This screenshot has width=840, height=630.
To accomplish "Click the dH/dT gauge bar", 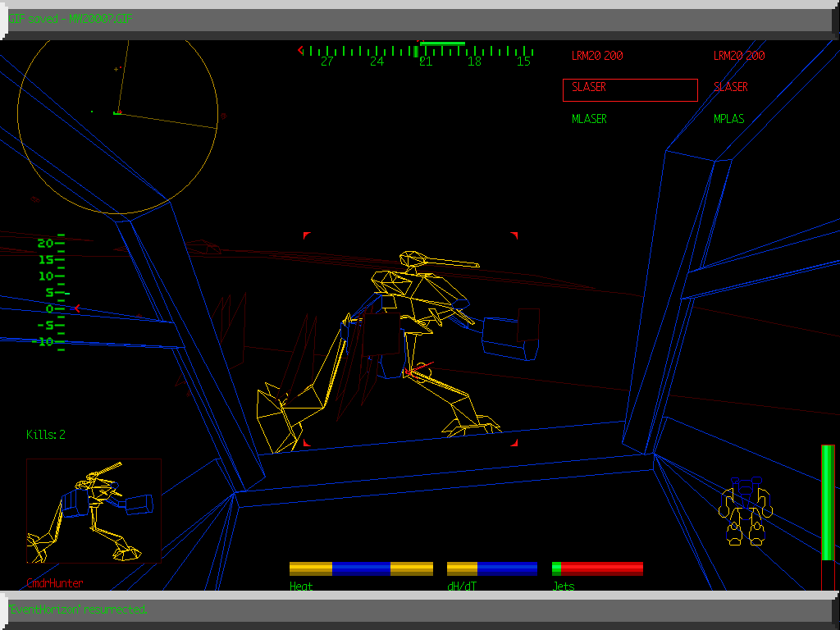I will click(492, 568).
